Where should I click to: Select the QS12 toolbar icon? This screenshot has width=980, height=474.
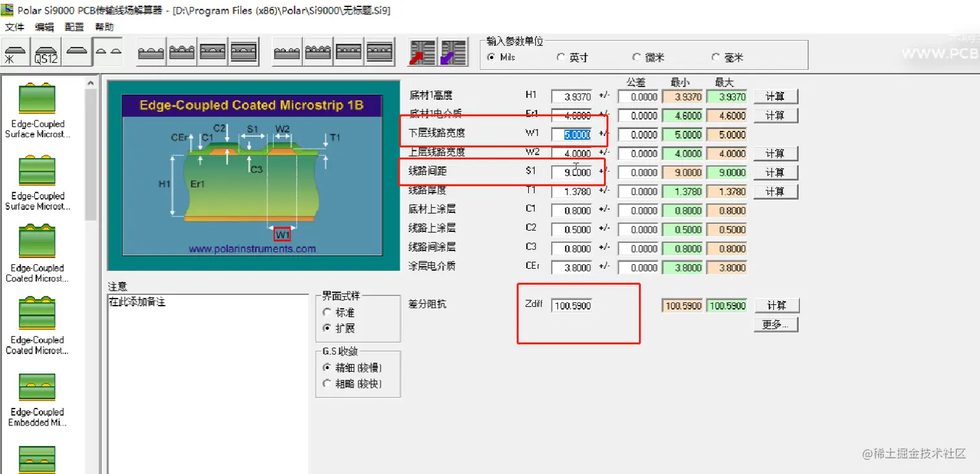tap(47, 51)
